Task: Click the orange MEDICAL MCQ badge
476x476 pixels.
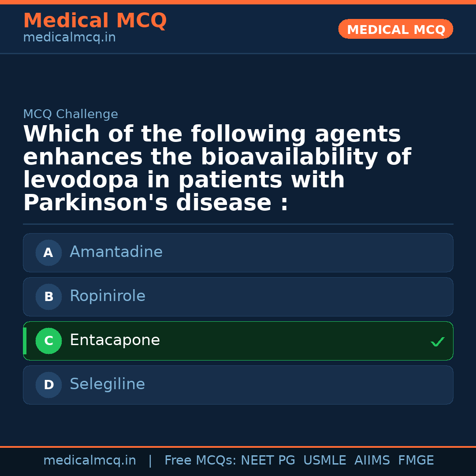Action: [x=396, y=30]
